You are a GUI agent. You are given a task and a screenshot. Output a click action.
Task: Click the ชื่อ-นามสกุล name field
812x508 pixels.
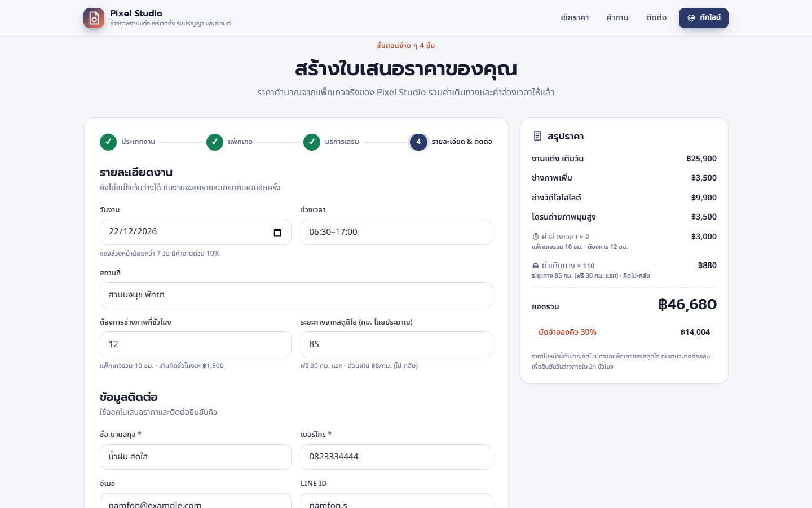coord(196,457)
